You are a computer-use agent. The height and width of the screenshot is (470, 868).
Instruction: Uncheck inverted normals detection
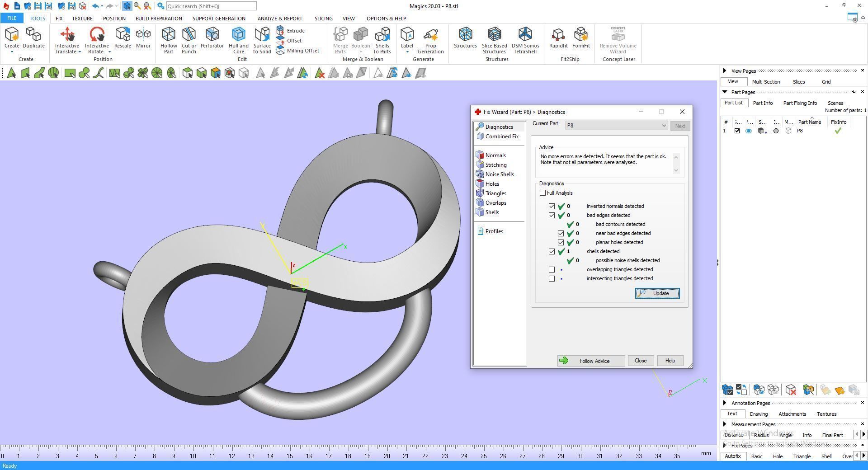pos(552,206)
